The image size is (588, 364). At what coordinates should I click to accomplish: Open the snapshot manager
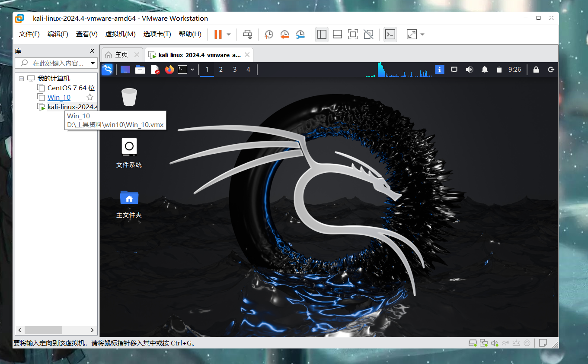coord(300,35)
